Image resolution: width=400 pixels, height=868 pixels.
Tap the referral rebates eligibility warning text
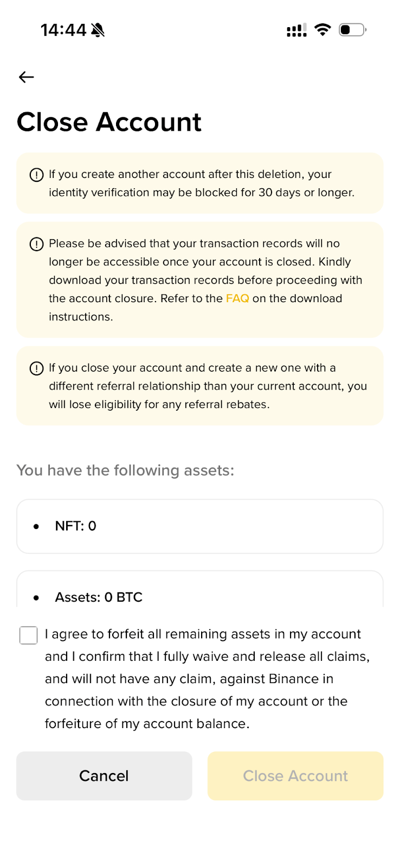(208, 386)
